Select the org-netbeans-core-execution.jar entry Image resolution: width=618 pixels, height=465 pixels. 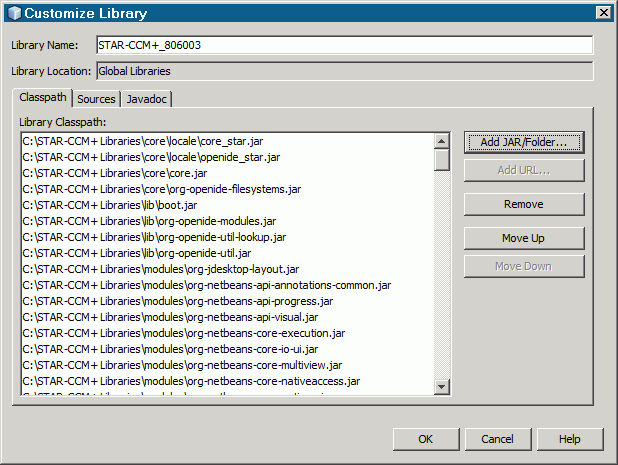pyautogui.click(x=228, y=333)
